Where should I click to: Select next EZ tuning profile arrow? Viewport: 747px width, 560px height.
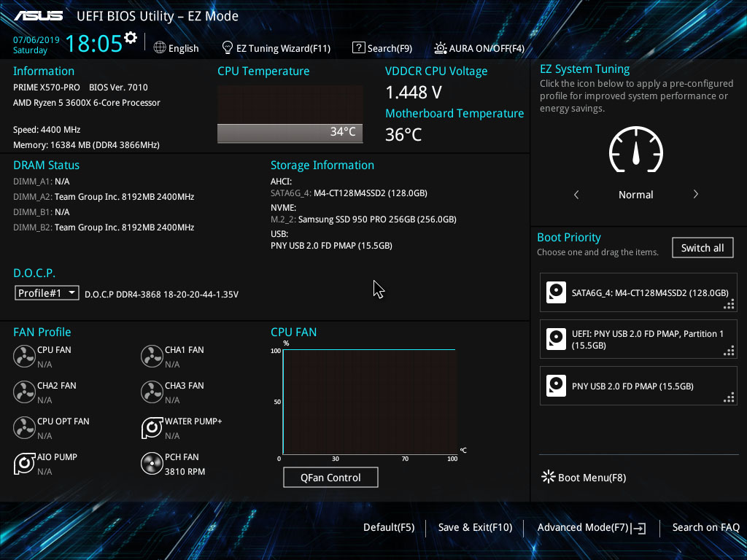tap(695, 194)
